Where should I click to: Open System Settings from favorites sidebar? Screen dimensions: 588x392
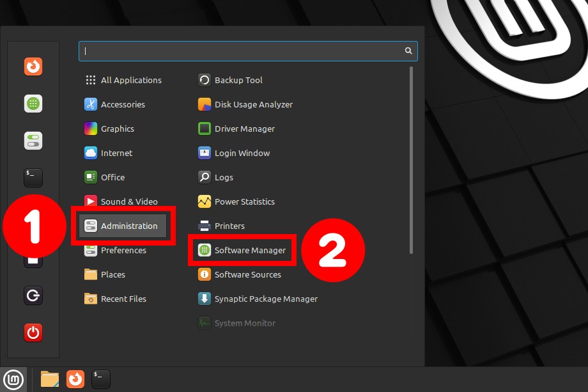point(33,141)
